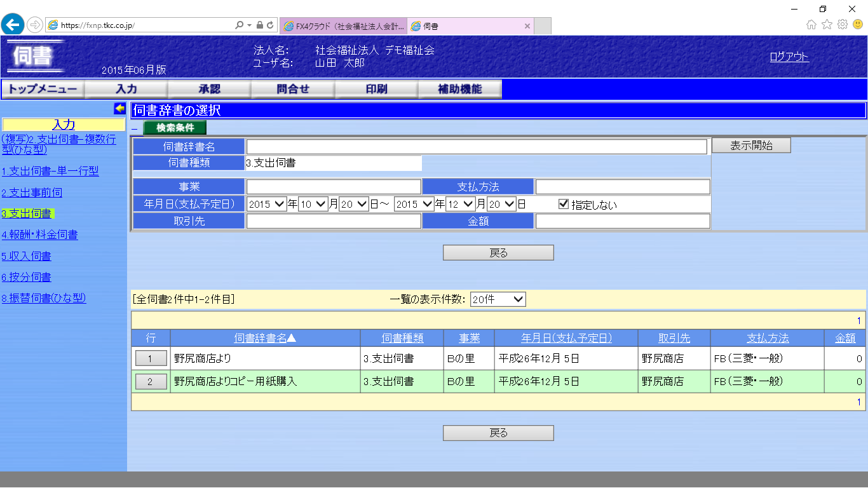The image size is (868, 488).
Task: Open start month dropdown showing 10
Action: (313, 205)
